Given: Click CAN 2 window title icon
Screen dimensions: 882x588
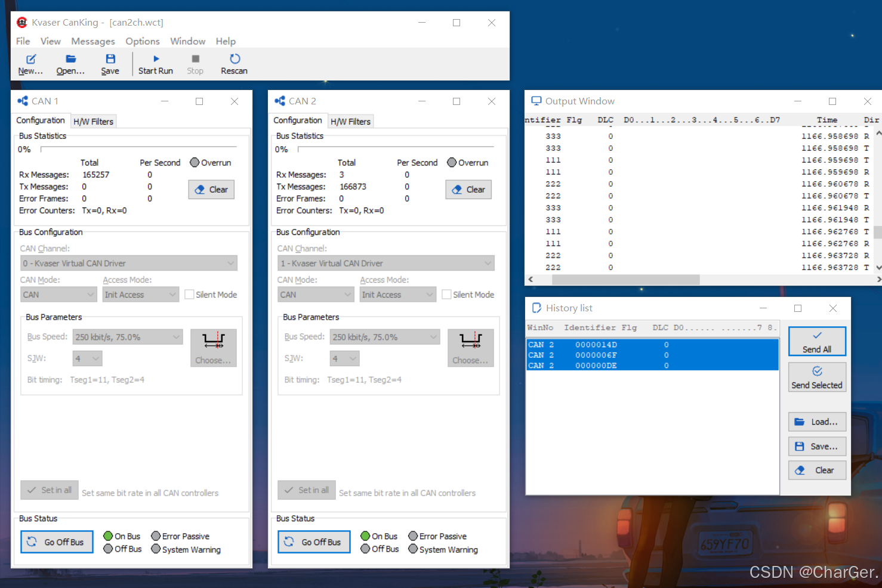Looking at the screenshot, I should 280,101.
